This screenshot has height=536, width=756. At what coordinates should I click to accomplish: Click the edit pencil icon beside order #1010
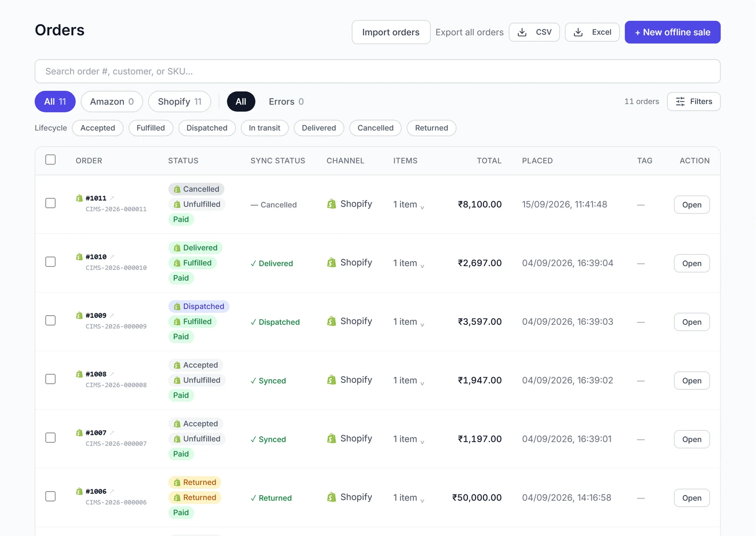pos(112,257)
